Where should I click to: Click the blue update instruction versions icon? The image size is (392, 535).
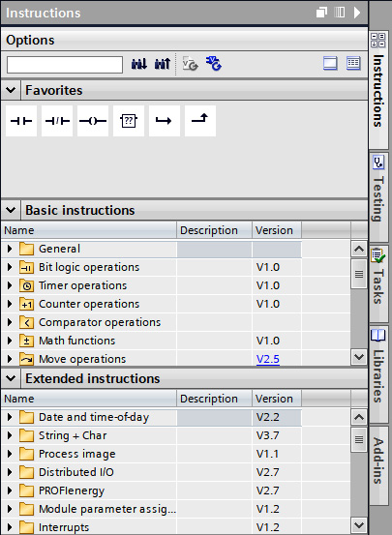point(214,64)
